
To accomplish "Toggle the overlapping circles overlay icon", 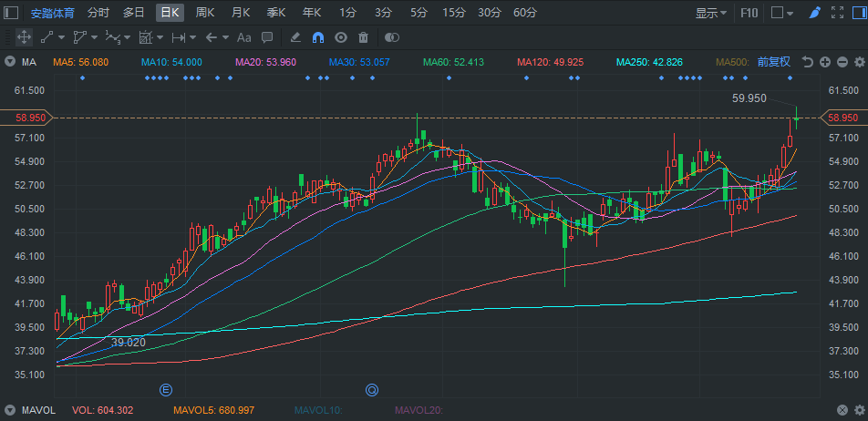I will tap(392, 37).
